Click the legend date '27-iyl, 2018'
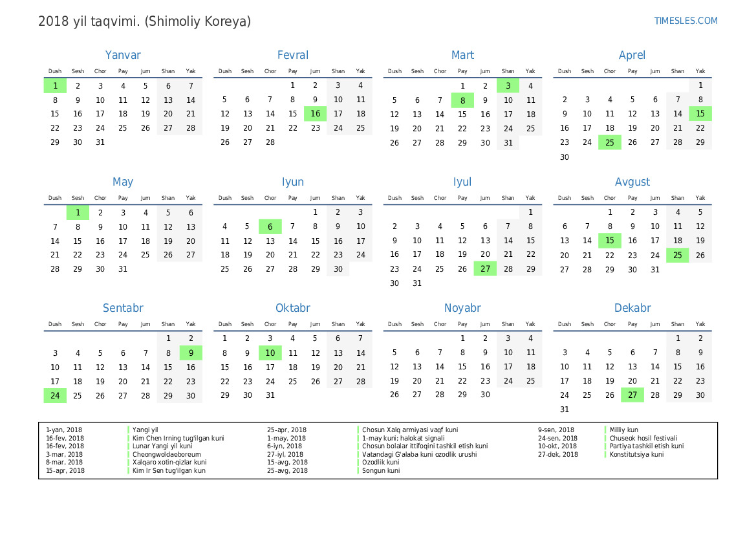The height and width of the screenshot is (535, 756). [285, 454]
